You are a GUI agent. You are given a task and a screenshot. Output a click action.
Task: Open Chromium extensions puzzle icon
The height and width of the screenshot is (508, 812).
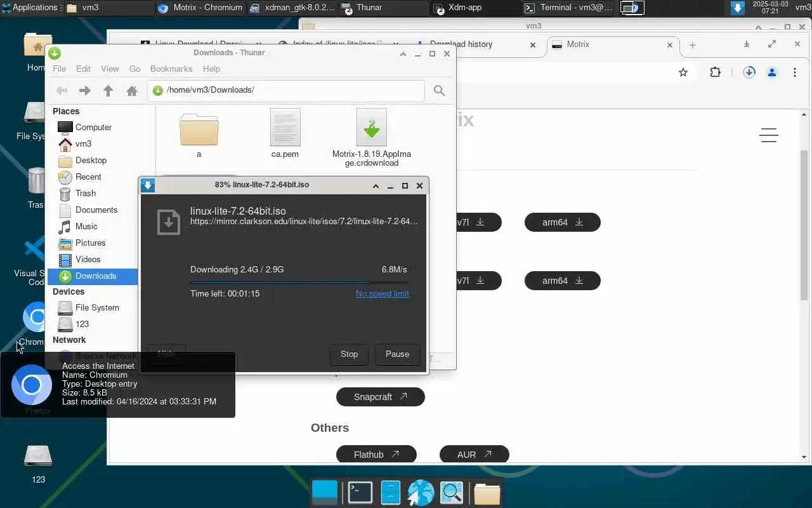(715, 72)
